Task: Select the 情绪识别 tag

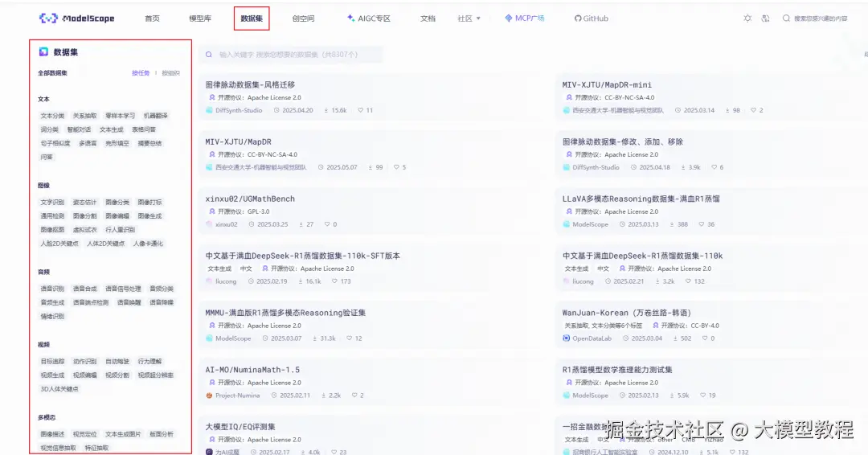Action: [x=52, y=316]
